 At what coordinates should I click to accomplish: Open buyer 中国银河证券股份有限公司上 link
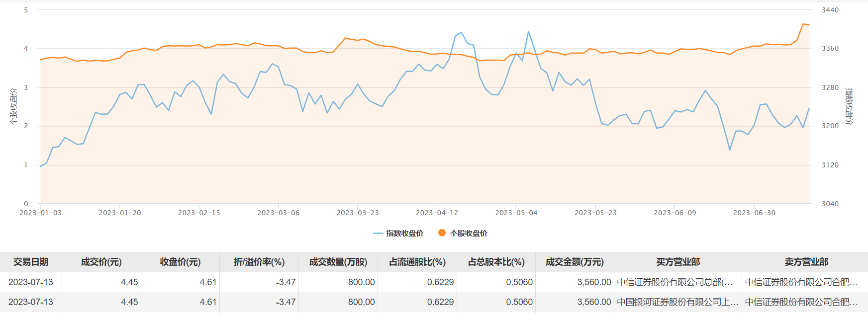pos(677,302)
